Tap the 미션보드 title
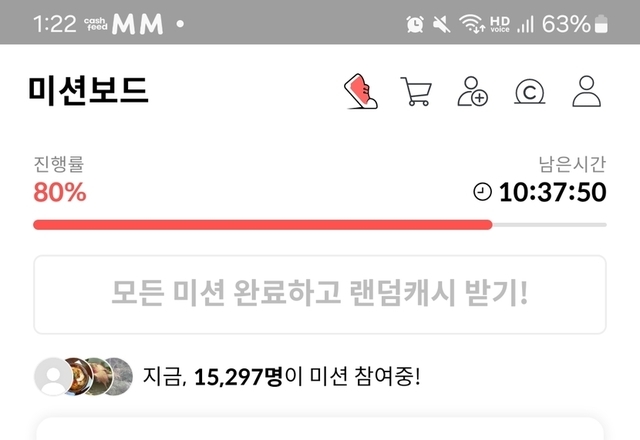 pos(88,91)
